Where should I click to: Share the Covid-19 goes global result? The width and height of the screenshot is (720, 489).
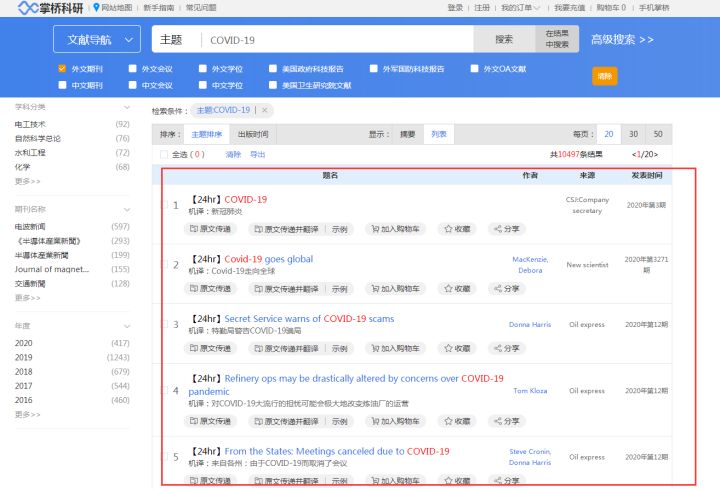[x=506, y=288]
